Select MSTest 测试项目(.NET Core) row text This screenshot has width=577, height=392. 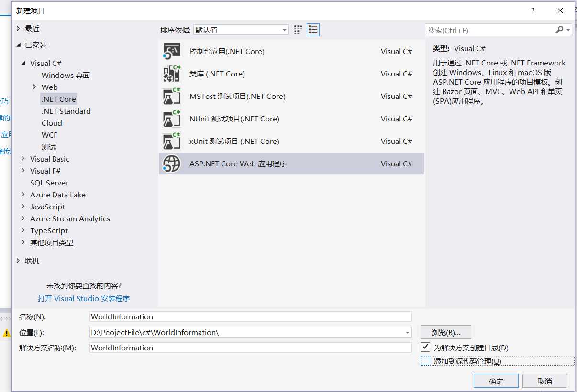pos(237,96)
